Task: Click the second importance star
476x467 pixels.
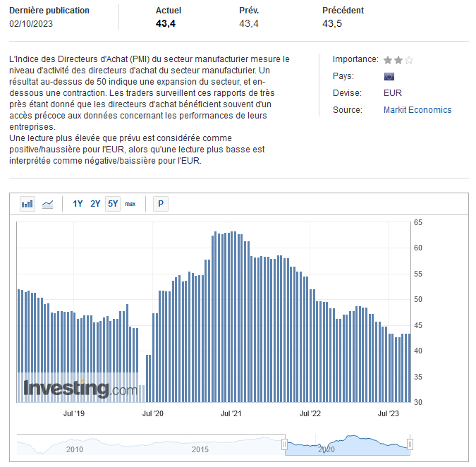Action: (398, 60)
